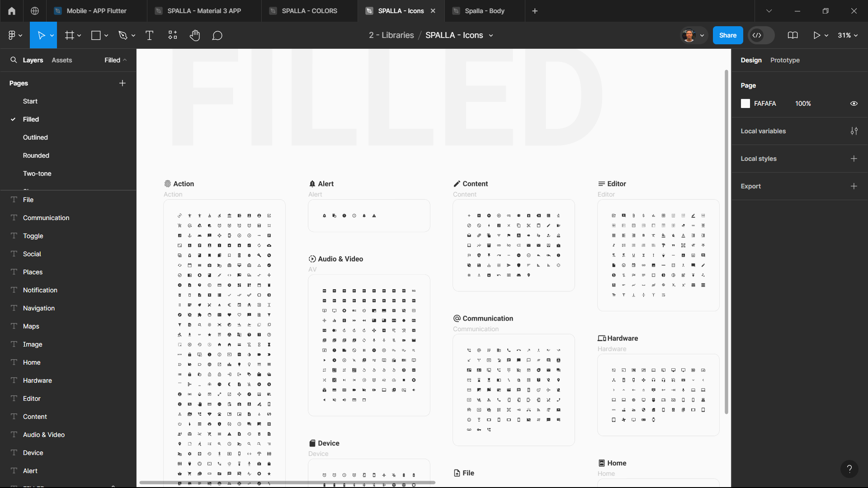Select the Action category icon

168,183
